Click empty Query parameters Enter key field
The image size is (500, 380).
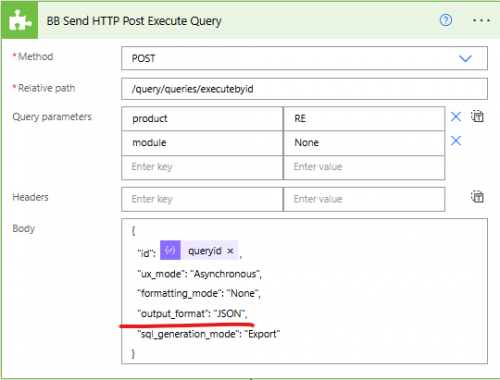coord(202,167)
